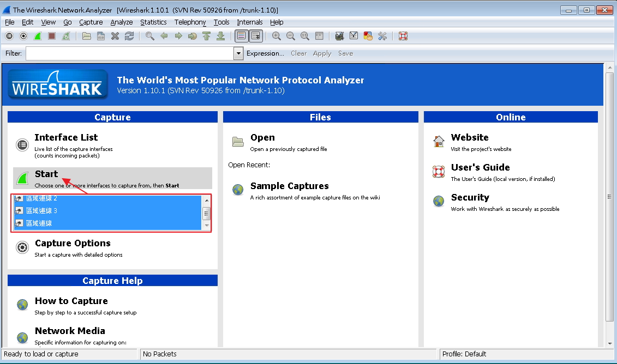Open Interface List in Capture panel

coord(65,137)
